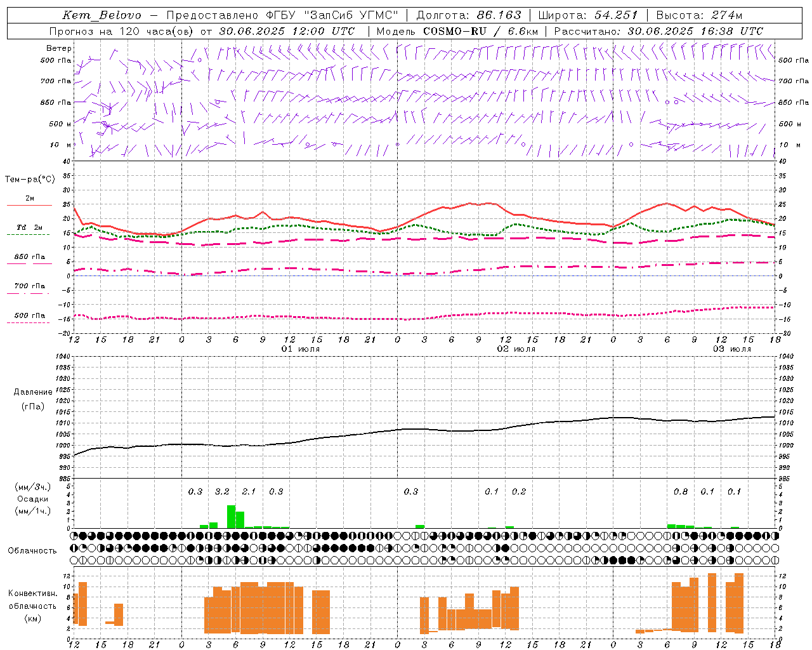Click the 500 м wind level label on left
812x650 pixels.
(60, 124)
